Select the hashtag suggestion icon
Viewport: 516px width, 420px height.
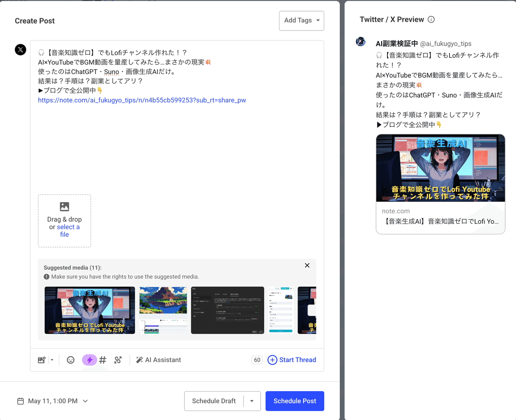click(x=102, y=359)
